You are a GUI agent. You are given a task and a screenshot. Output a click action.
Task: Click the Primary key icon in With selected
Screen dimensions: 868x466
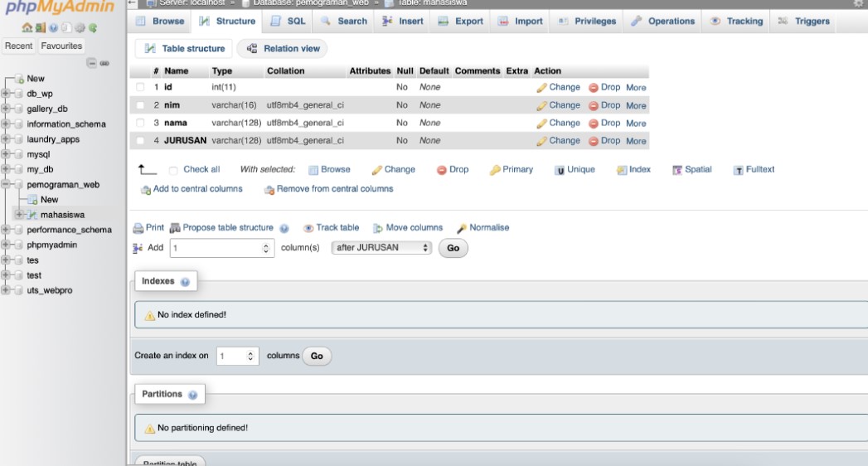[x=496, y=170]
